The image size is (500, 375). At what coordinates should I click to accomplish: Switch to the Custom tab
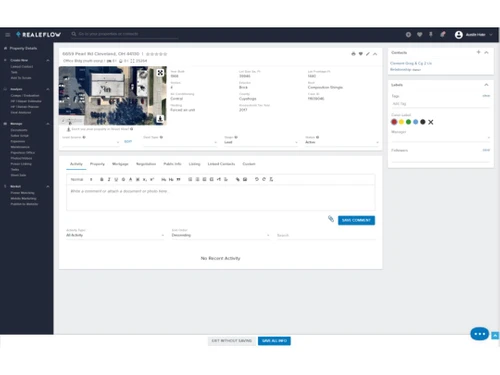249,164
